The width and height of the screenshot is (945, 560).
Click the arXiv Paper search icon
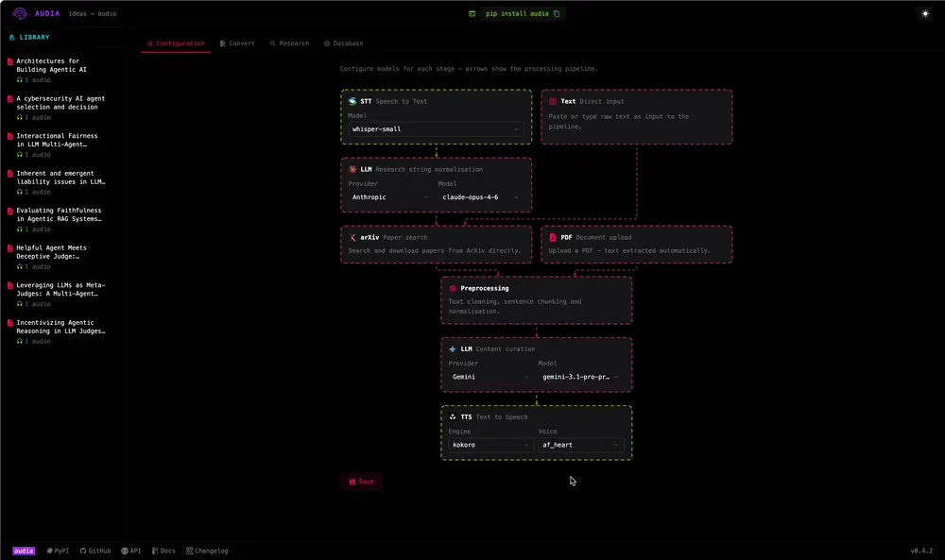[x=352, y=237]
